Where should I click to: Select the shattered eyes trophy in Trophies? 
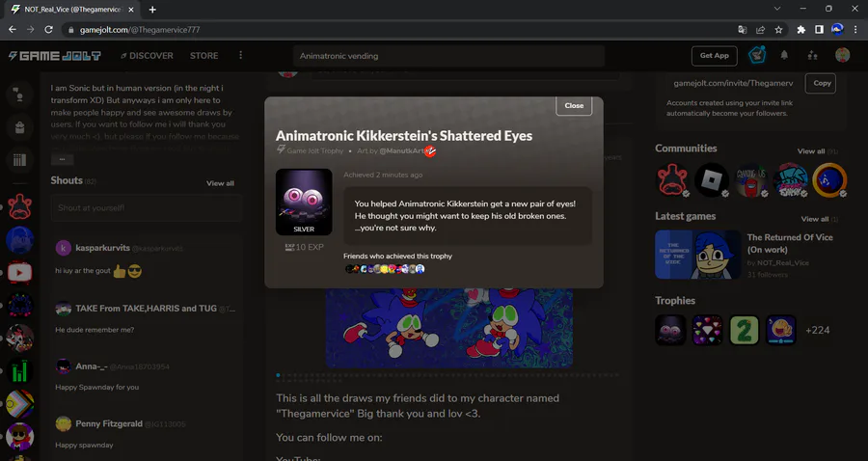tap(670, 330)
